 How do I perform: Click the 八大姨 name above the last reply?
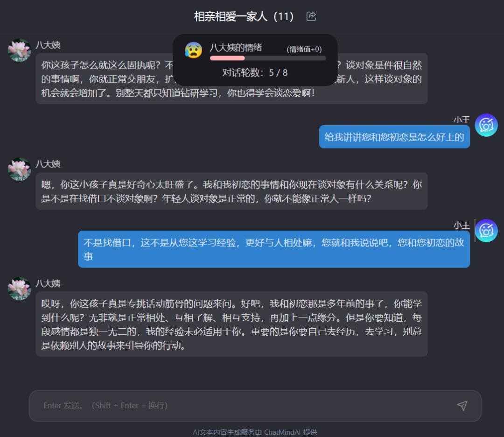[x=48, y=283]
